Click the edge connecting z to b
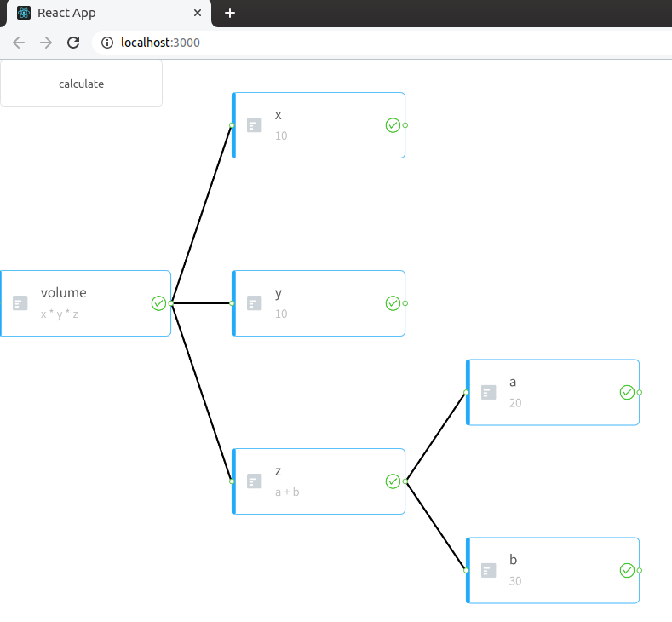The width and height of the screenshot is (672, 622). [435, 526]
